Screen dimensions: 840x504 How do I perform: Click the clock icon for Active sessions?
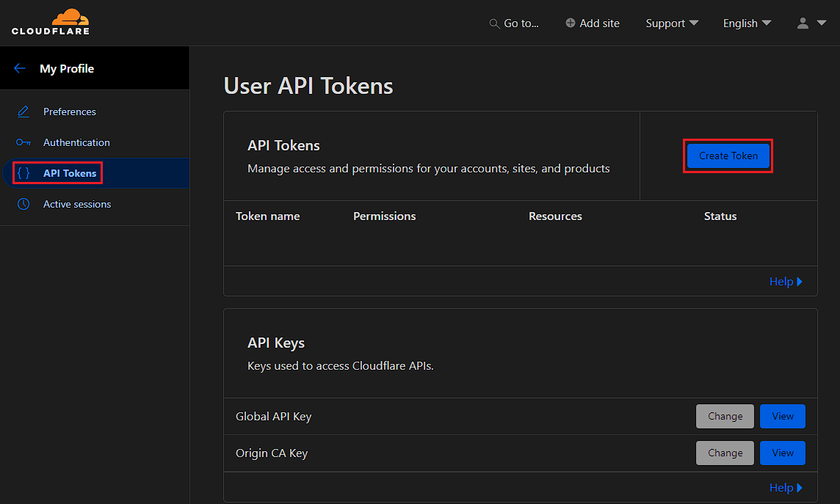pos(23,204)
